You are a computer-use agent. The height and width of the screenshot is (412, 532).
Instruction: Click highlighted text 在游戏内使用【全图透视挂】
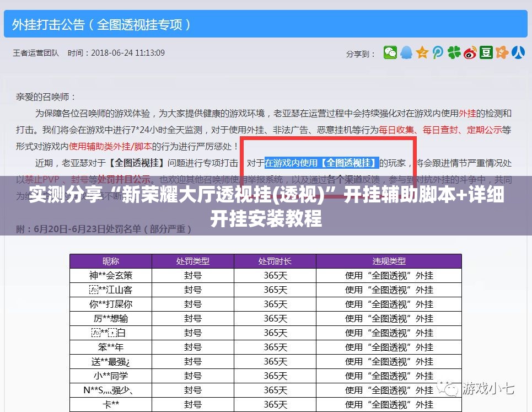click(321, 163)
